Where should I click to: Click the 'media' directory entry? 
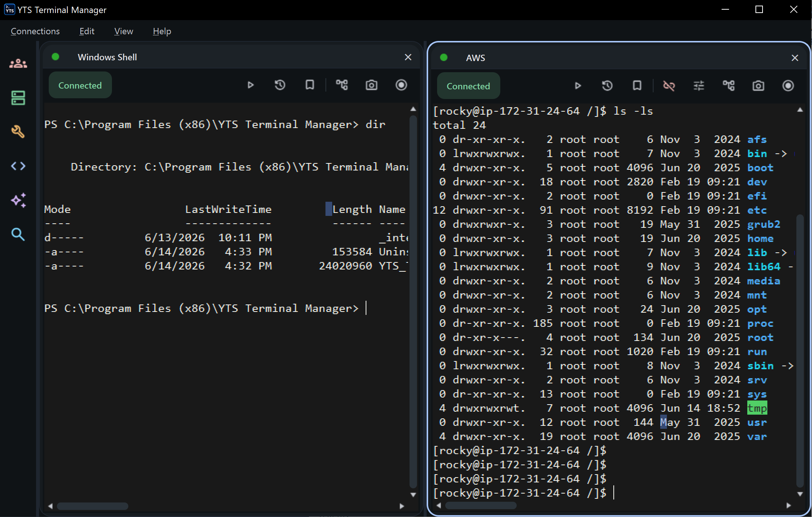(x=764, y=281)
